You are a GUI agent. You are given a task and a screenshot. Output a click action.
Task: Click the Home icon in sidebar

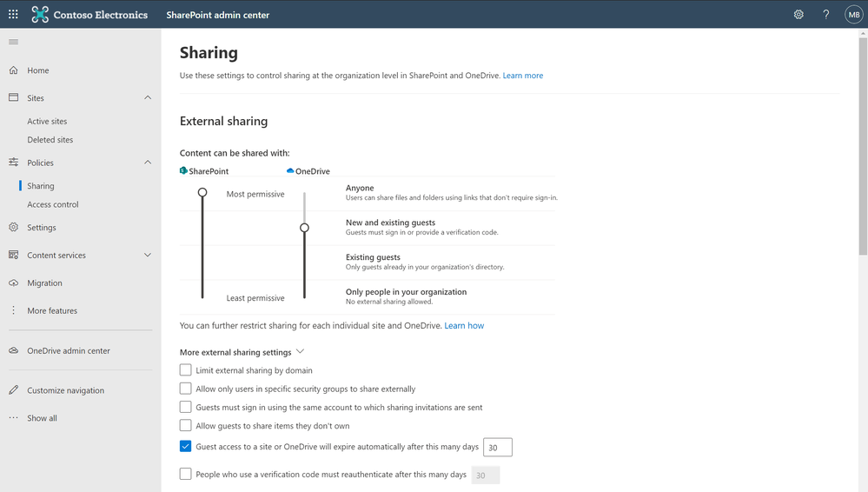click(x=14, y=70)
